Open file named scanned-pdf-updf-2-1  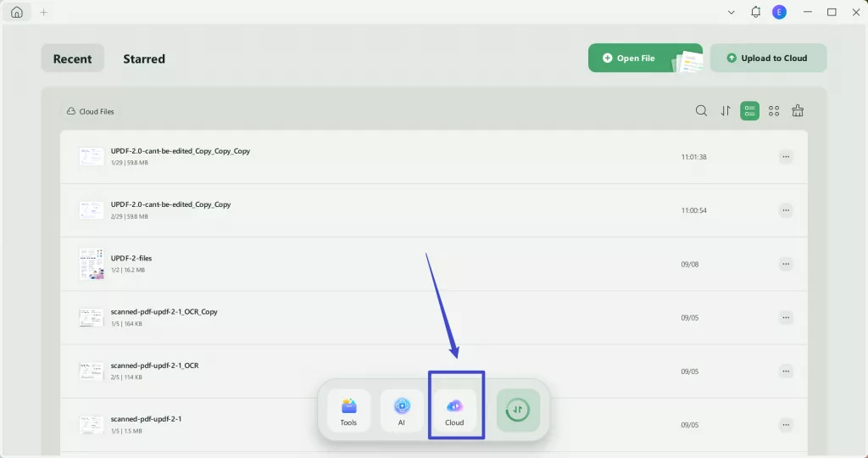(x=146, y=419)
